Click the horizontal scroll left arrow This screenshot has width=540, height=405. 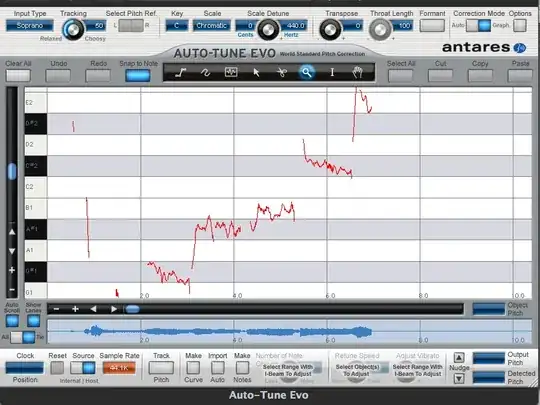pyautogui.click(x=93, y=309)
